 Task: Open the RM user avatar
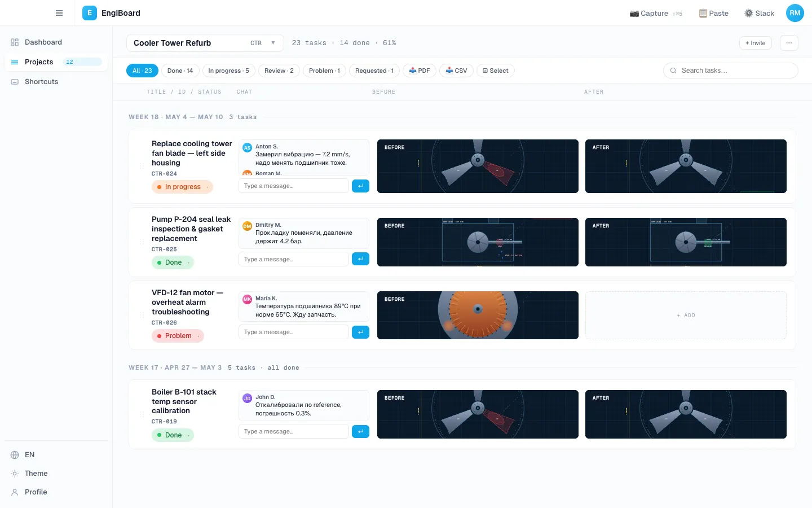click(795, 13)
